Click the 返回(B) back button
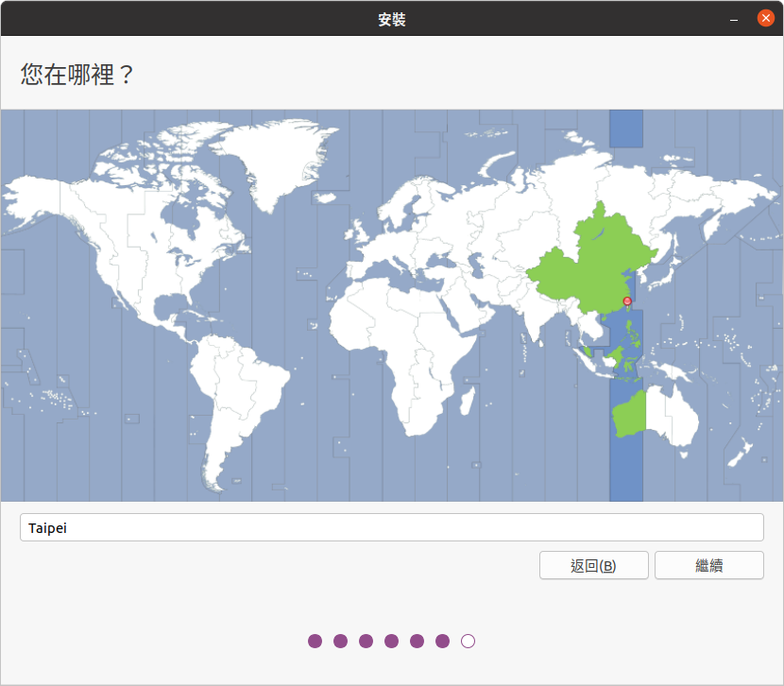 (593, 565)
